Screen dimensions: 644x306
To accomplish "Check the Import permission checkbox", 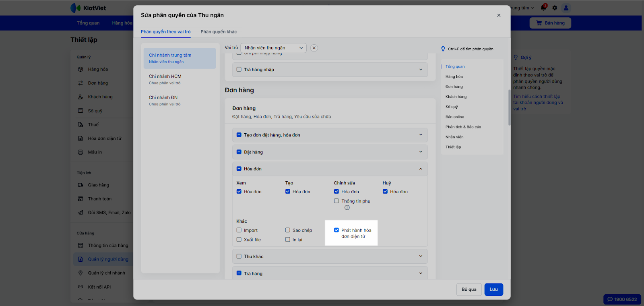I will coord(239,230).
